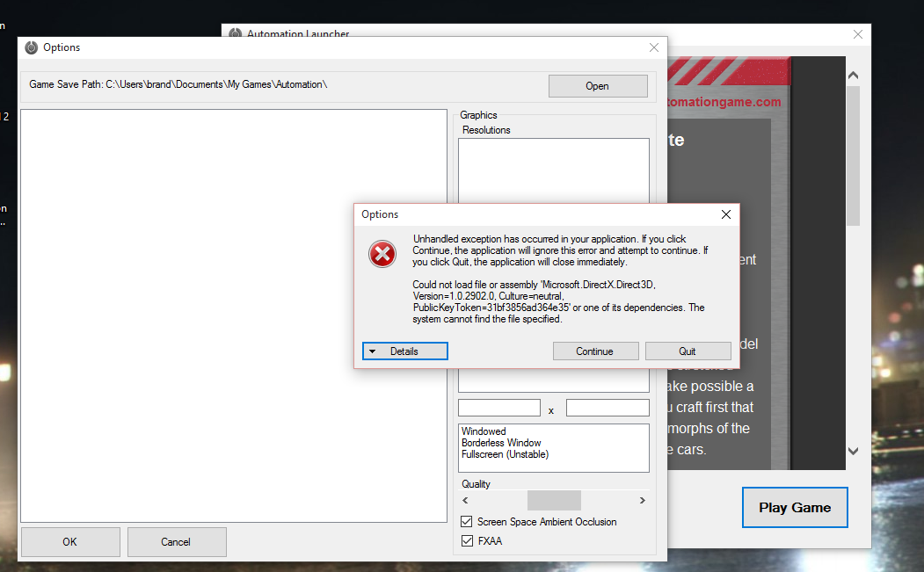Click the Continue button in error dialog
This screenshot has width=924, height=572.
595,351
